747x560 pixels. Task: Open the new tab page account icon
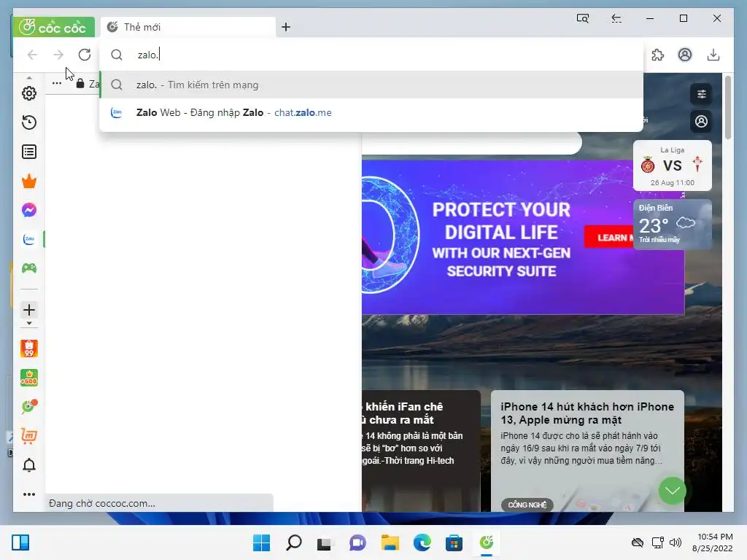pyautogui.click(x=701, y=122)
